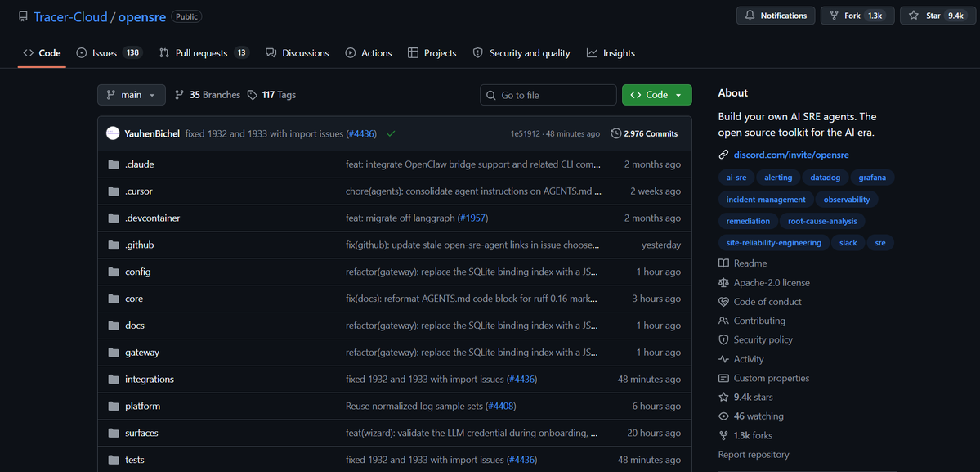The height and width of the screenshot is (472, 980).
Task: Click folder icon of config row
Action: click(x=113, y=272)
